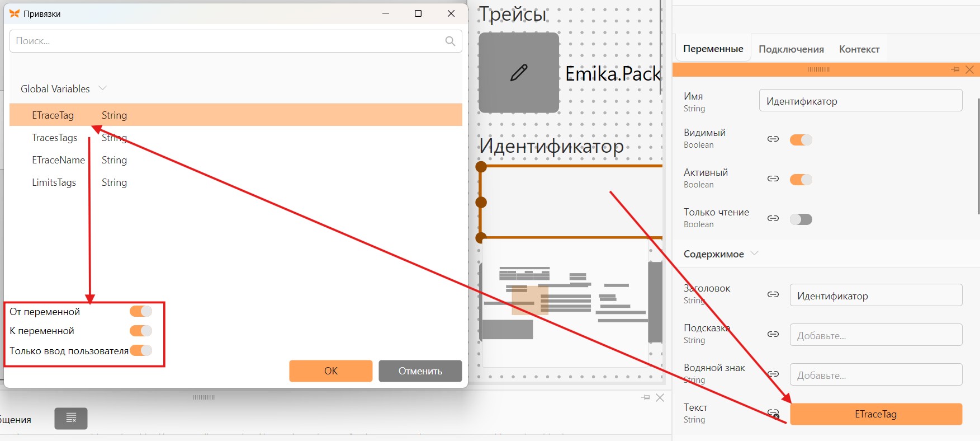980x441 pixels.
Task: Click the Отменить button
Action: click(420, 371)
